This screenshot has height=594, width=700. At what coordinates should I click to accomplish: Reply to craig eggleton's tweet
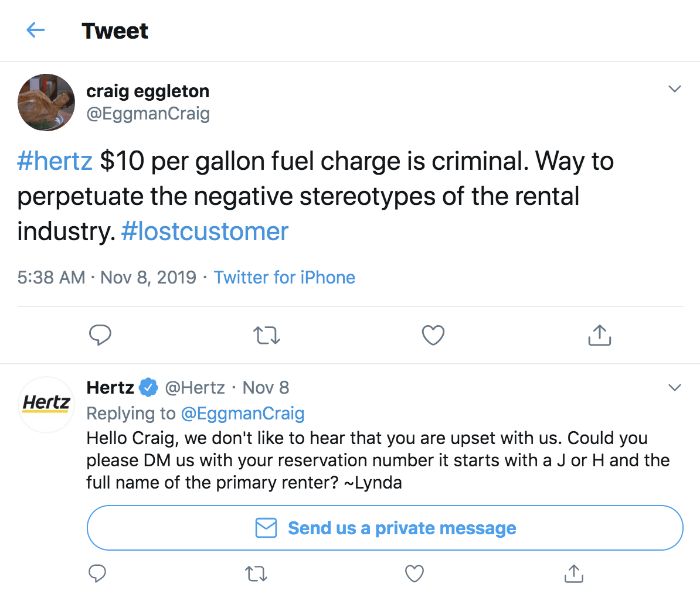100,335
